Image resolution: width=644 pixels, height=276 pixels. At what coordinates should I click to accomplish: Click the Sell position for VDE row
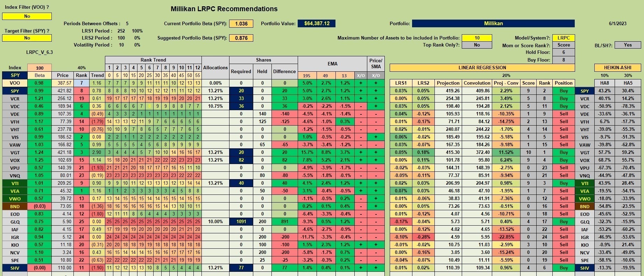[x=564, y=114]
